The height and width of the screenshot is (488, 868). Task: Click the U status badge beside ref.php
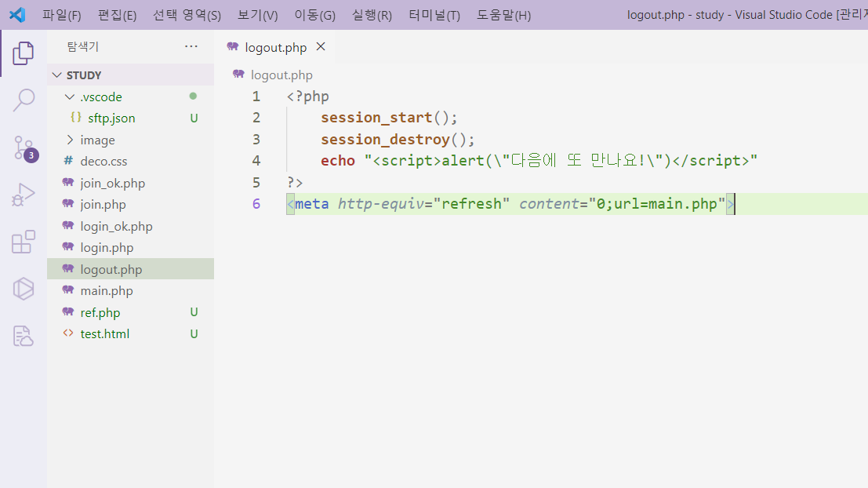pyautogui.click(x=194, y=312)
